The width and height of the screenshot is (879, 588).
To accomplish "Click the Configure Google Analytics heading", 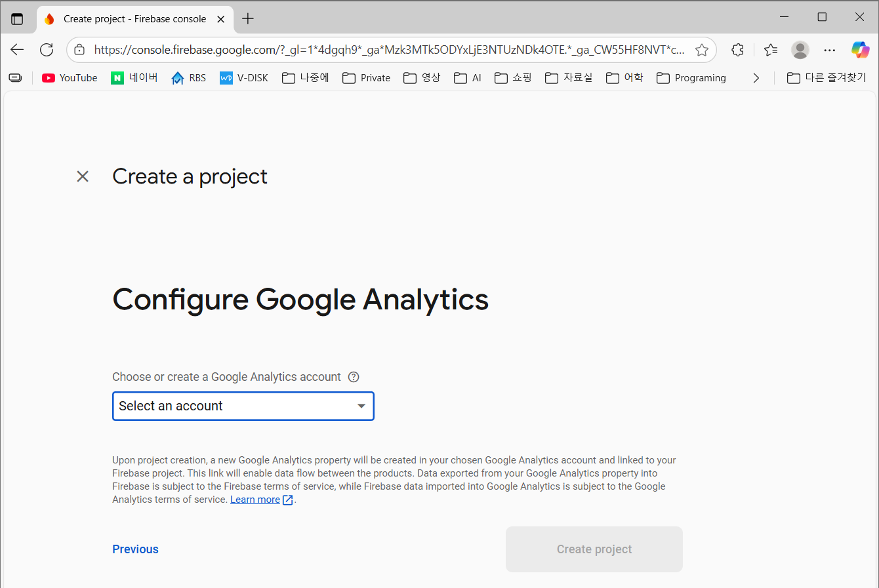I will point(300,300).
